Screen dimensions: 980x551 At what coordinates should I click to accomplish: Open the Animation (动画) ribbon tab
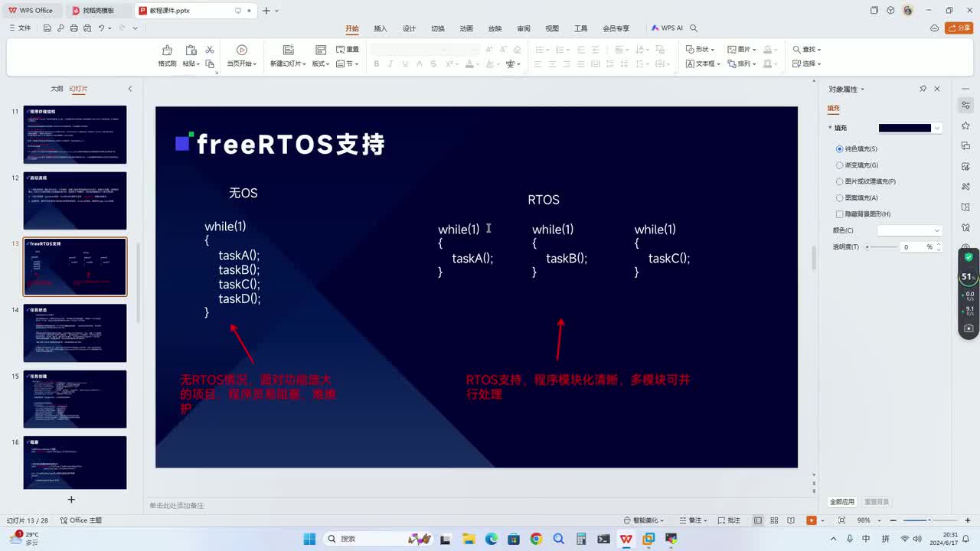click(466, 28)
